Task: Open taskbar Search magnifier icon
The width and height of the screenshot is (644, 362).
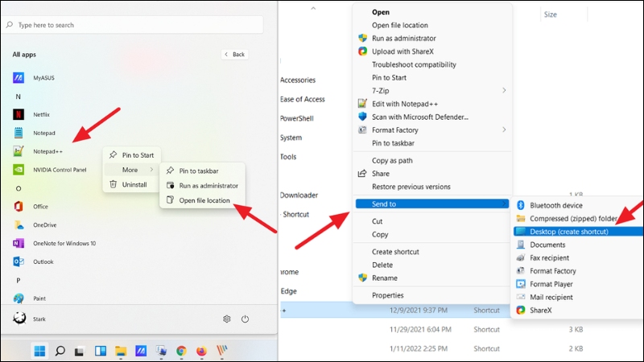Action: click(60, 351)
